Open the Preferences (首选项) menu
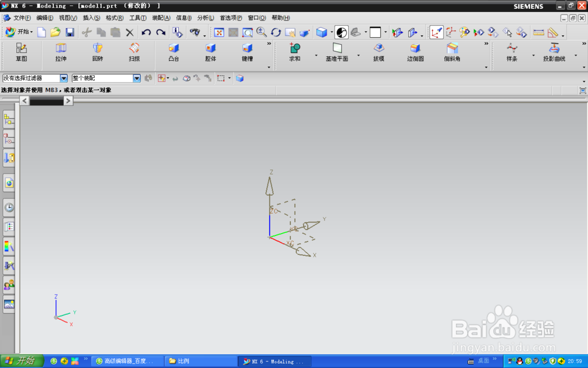The width and height of the screenshot is (588, 368). point(230,18)
